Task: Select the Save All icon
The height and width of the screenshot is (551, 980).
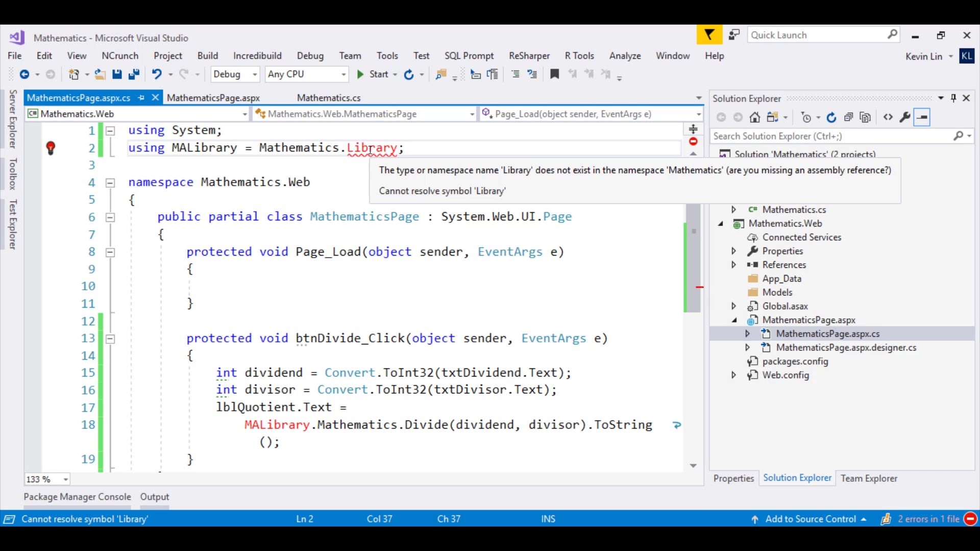Action: click(134, 74)
